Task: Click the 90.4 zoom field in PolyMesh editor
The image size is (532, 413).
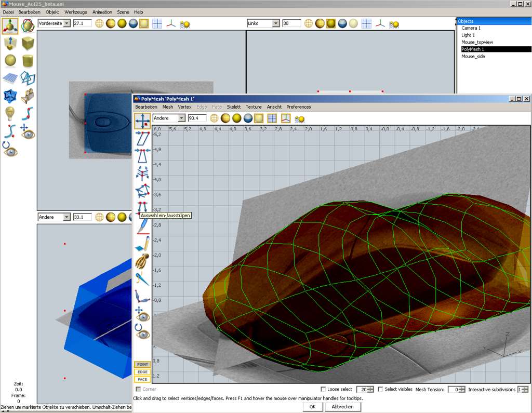Action: point(197,118)
